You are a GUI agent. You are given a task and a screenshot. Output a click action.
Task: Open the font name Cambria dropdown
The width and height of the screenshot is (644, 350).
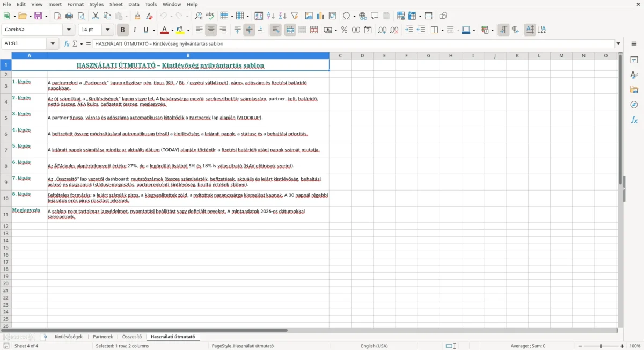[69, 30]
